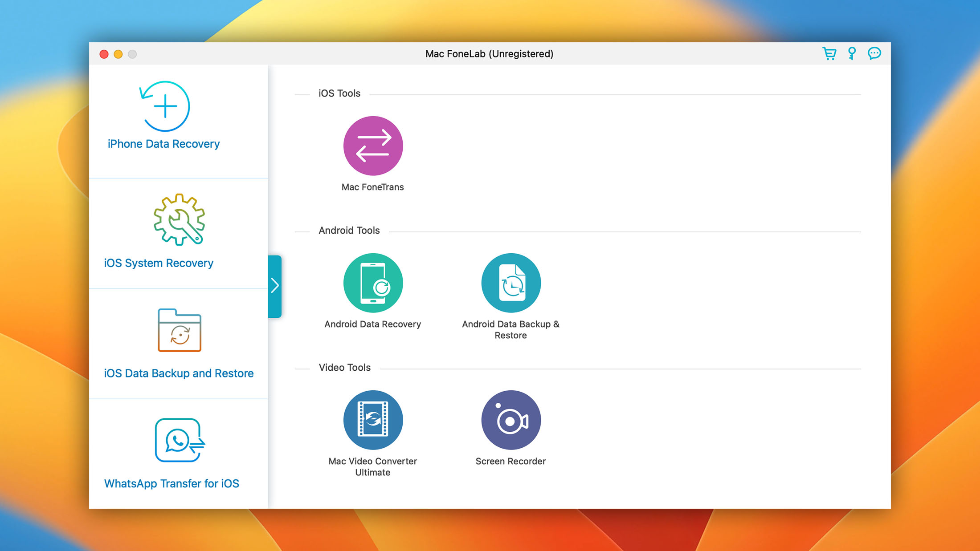Viewport: 980px width, 551px height.
Task: Expand the sidebar with the teal chevron arrow
Action: click(275, 286)
